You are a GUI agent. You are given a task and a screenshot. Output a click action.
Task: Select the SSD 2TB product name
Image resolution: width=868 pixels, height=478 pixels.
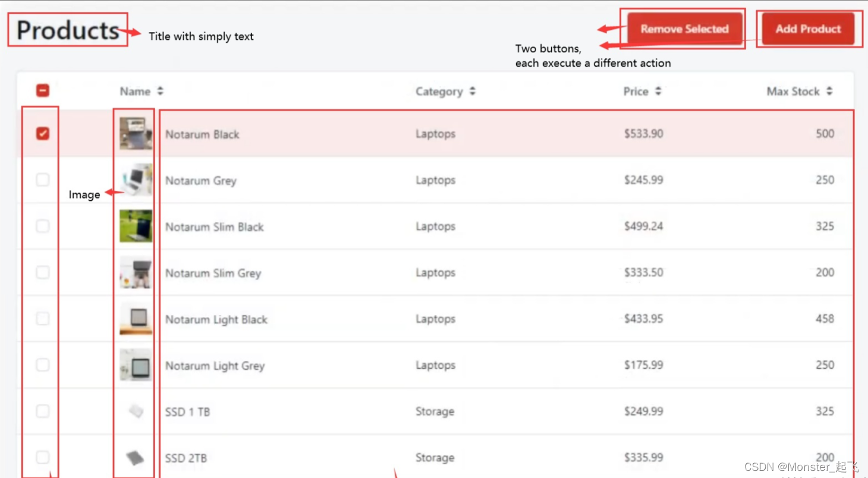(186, 458)
